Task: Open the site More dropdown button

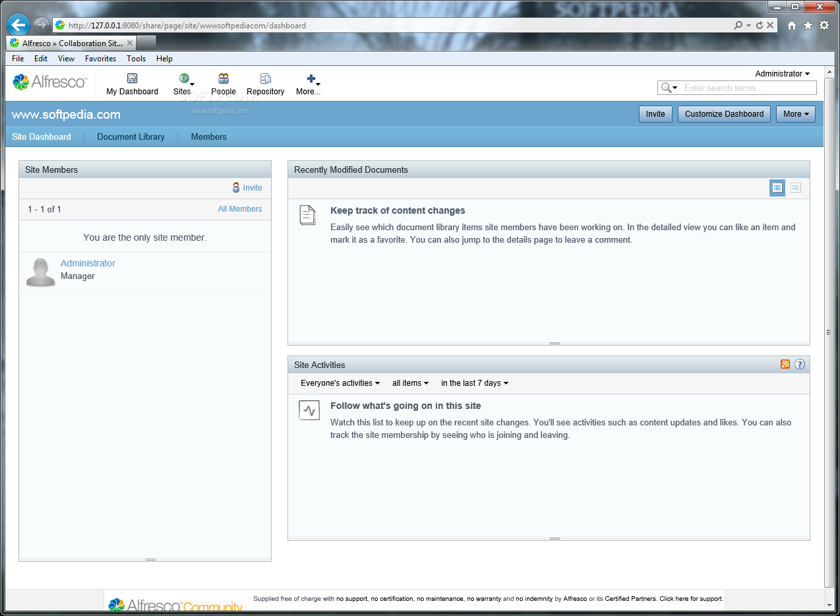Action: tap(796, 114)
